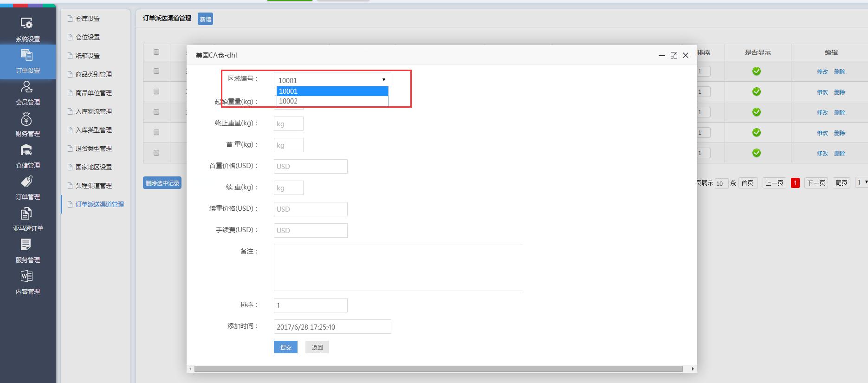Maximize the 美国CA仓-dhl dialog

(x=674, y=55)
